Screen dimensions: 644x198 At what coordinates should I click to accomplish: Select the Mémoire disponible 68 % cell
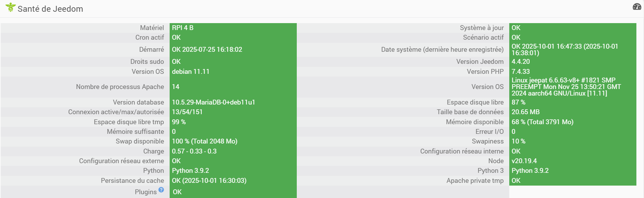tap(542, 122)
